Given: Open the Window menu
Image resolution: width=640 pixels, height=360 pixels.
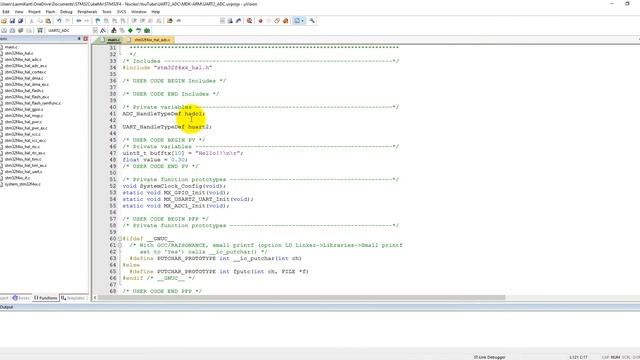Looking at the screenshot, I should 139,12.
